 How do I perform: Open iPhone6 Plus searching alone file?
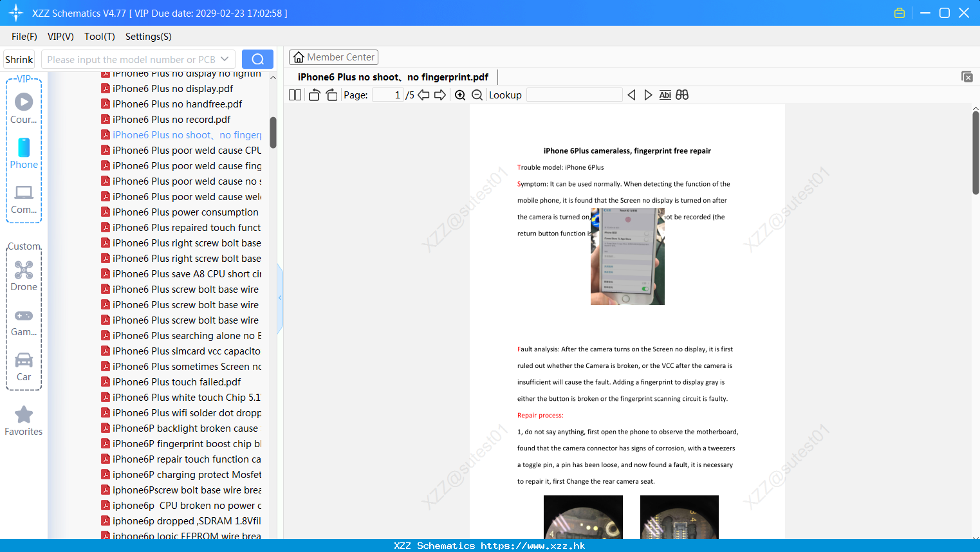(x=187, y=336)
